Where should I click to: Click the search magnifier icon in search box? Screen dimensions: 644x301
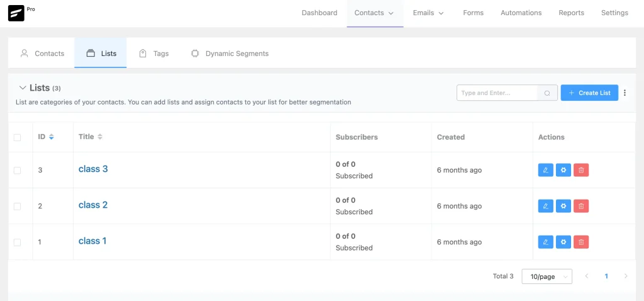click(x=547, y=93)
